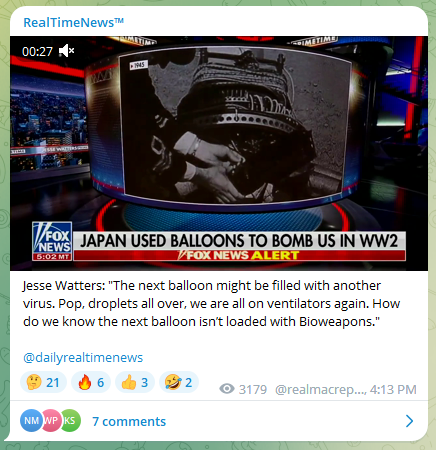Expand comments with the right chevron arrow
436x450 pixels.
point(410,421)
